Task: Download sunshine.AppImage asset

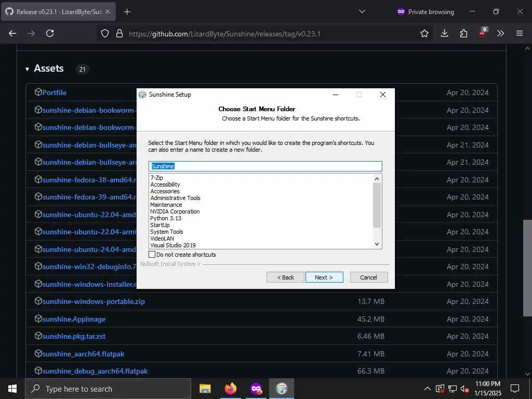Action: click(74, 319)
